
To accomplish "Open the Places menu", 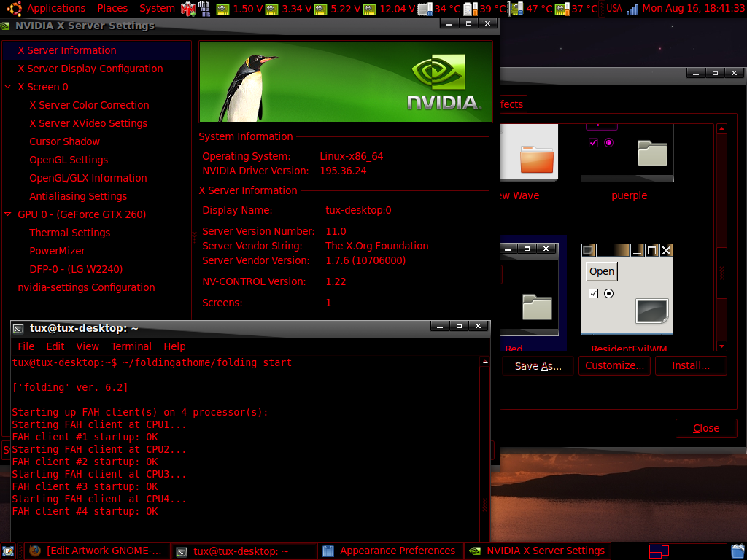I will click(x=112, y=9).
